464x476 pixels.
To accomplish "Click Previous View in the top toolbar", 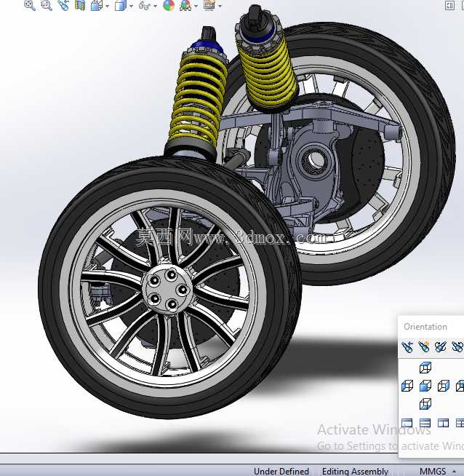I will [x=63, y=5].
